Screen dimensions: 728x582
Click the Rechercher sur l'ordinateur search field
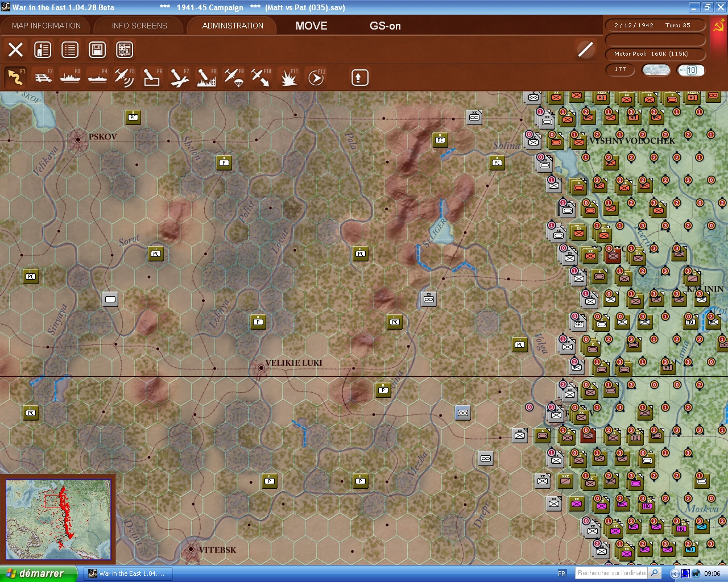[x=612, y=573]
